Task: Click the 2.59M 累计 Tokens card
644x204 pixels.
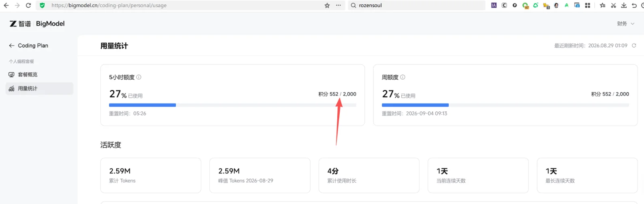Action: pyautogui.click(x=151, y=175)
